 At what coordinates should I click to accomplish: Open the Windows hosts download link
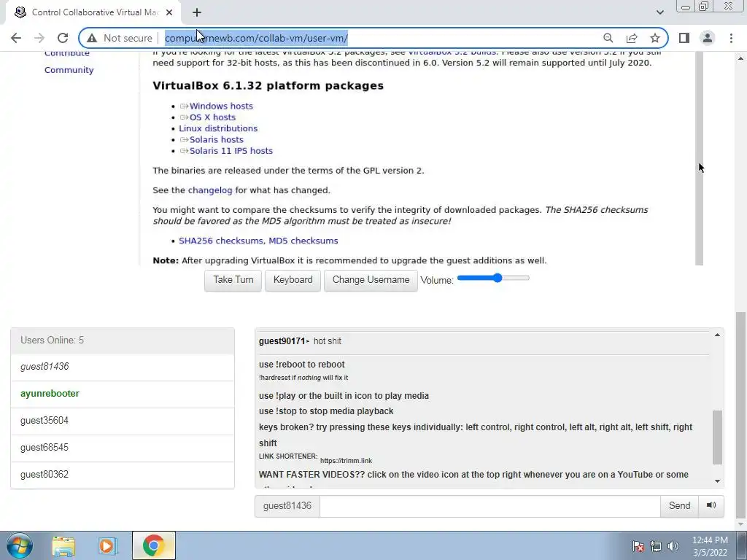(221, 106)
